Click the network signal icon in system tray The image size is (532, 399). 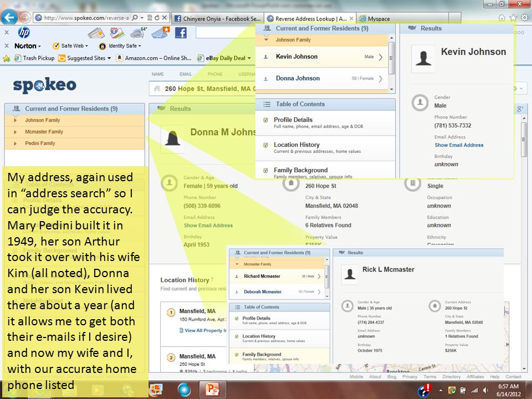[x=474, y=390]
